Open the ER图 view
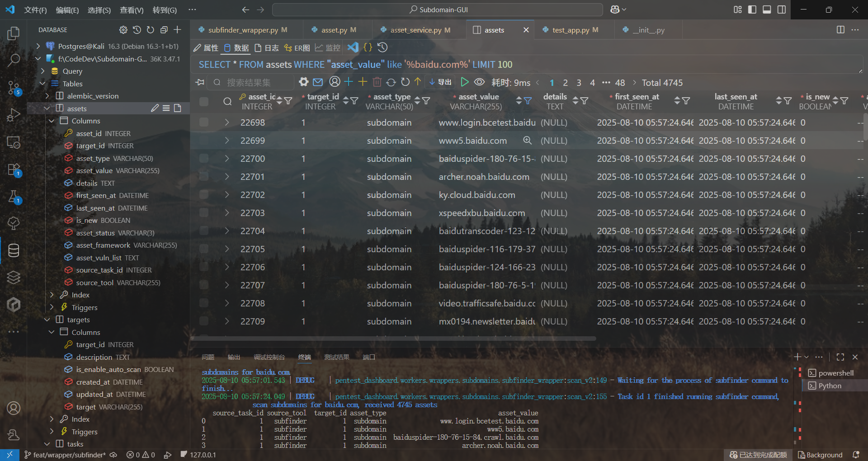Screen dimensions: 868x461 [x=297, y=47]
